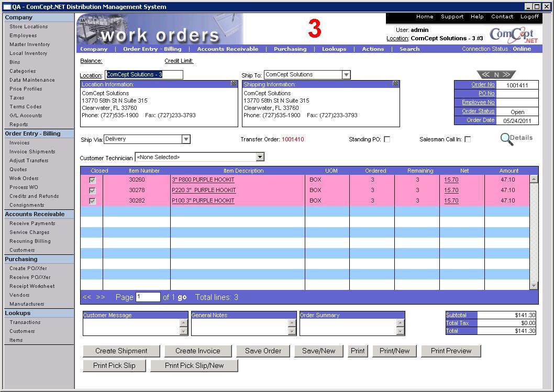
Task: Enable the Standing PO checkbox
Action: pyautogui.click(x=387, y=139)
